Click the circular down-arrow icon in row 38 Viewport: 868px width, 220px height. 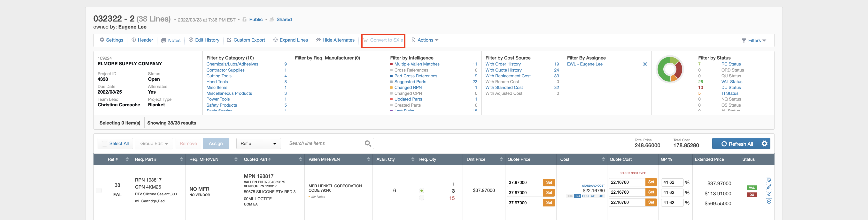coord(769,201)
